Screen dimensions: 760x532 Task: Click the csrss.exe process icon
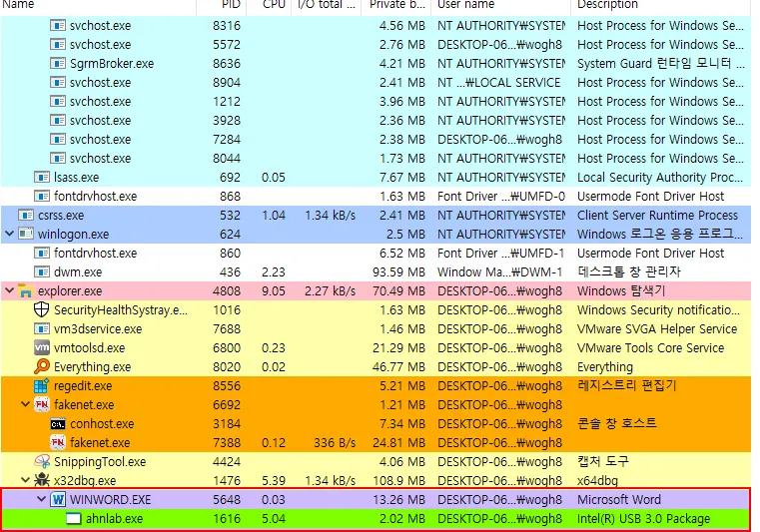tap(25, 216)
